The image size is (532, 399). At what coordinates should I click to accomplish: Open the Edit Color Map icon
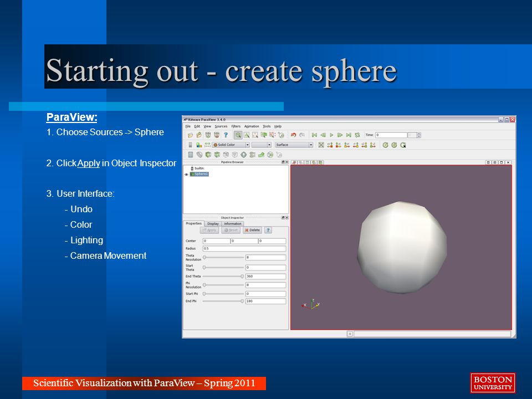point(199,145)
